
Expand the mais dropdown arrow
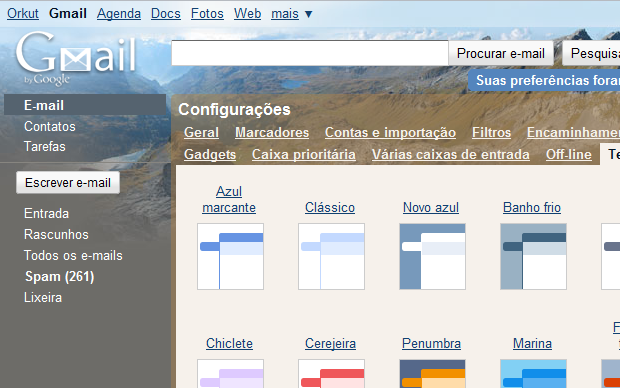click(x=308, y=14)
